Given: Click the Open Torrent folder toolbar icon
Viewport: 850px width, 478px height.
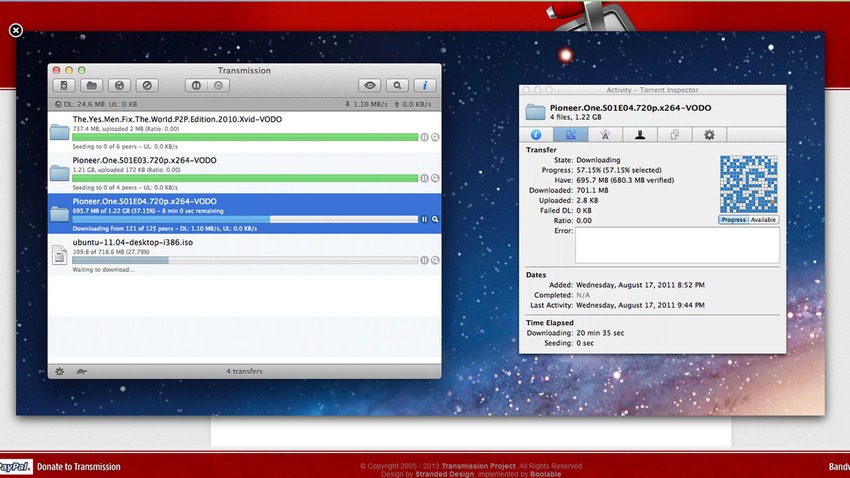Looking at the screenshot, I should point(91,86).
